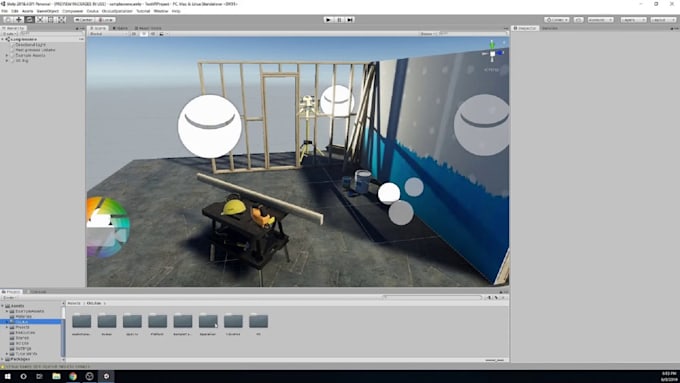Open the Hierarchy Create dropdown
The height and width of the screenshot is (383, 680).
(9, 33)
